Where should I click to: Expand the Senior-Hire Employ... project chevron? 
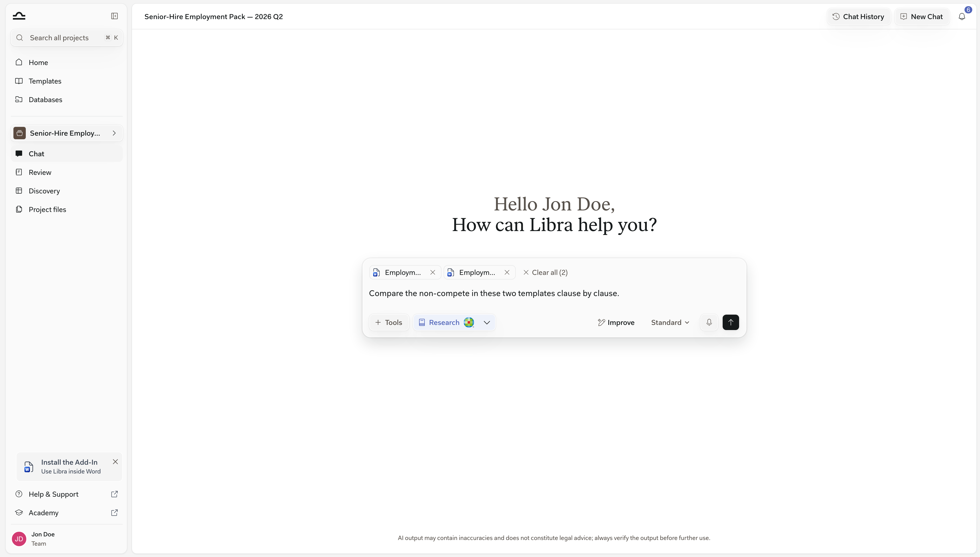[x=114, y=133]
